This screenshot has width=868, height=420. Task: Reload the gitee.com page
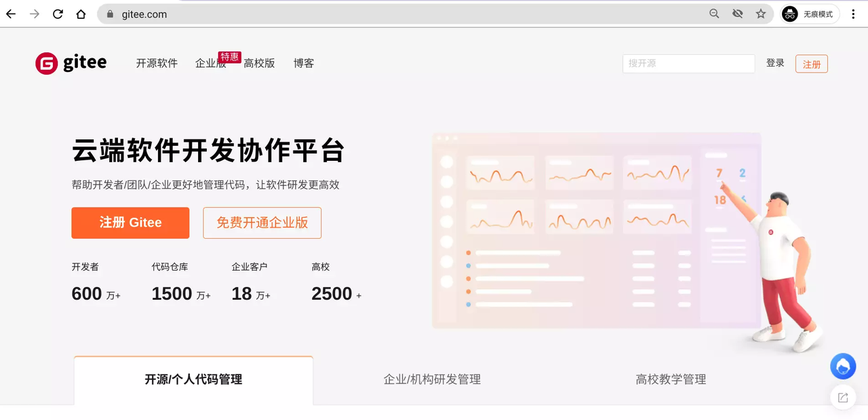point(58,14)
